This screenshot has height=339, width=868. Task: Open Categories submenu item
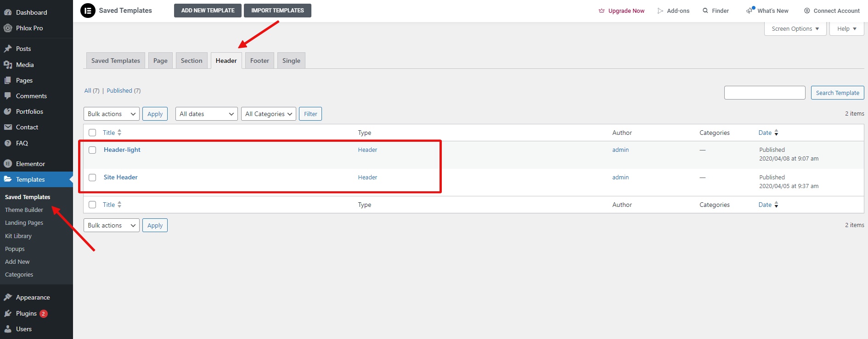[x=19, y=274]
